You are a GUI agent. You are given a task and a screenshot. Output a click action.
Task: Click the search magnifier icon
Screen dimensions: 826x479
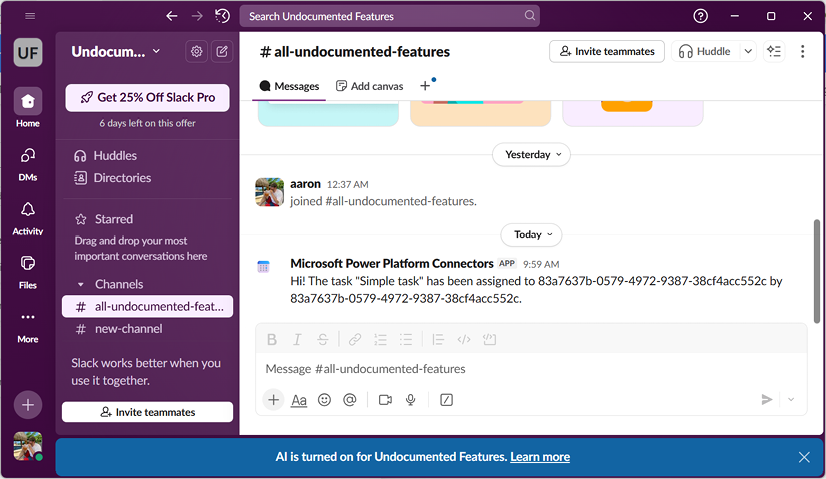click(529, 16)
